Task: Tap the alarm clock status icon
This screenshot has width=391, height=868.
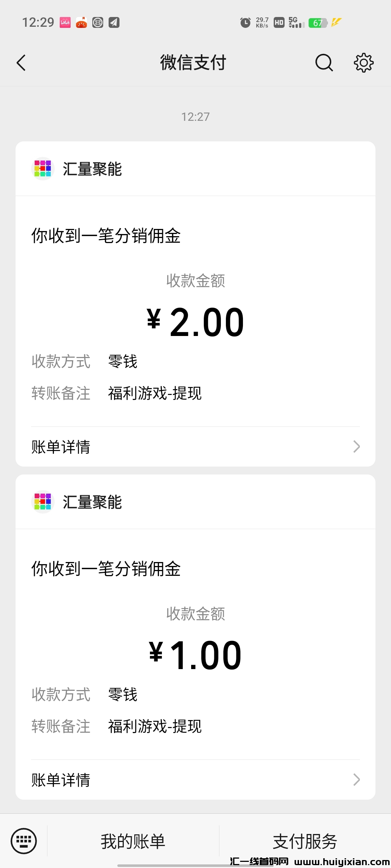Action: point(245,23)
